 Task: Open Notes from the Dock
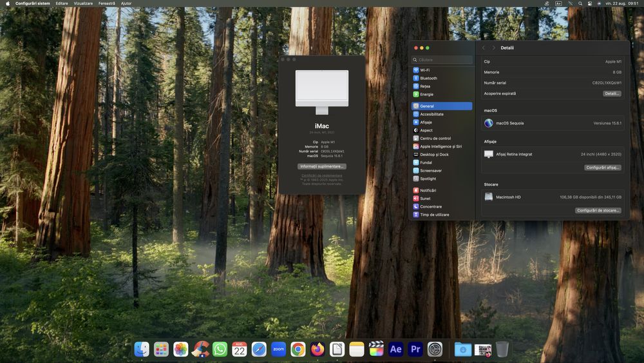click(357, 349)
